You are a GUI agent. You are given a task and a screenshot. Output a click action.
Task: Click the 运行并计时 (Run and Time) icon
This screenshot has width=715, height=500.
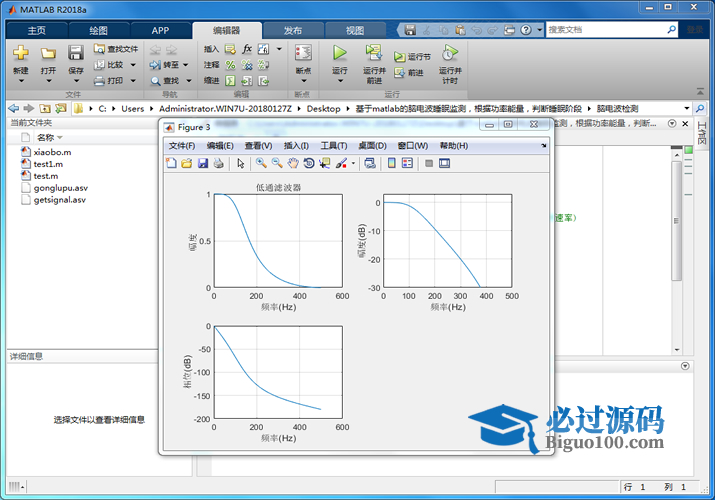tap(450, 53)
